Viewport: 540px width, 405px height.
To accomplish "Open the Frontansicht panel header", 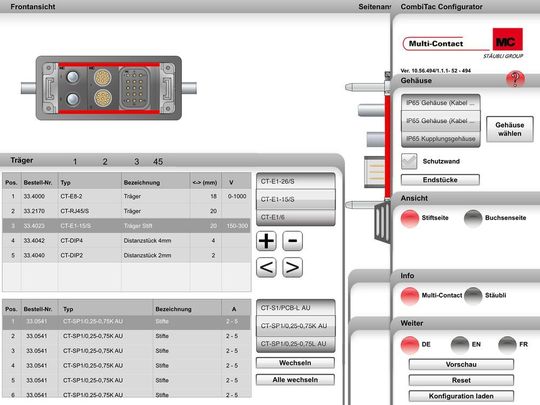I will click(33, 7).
